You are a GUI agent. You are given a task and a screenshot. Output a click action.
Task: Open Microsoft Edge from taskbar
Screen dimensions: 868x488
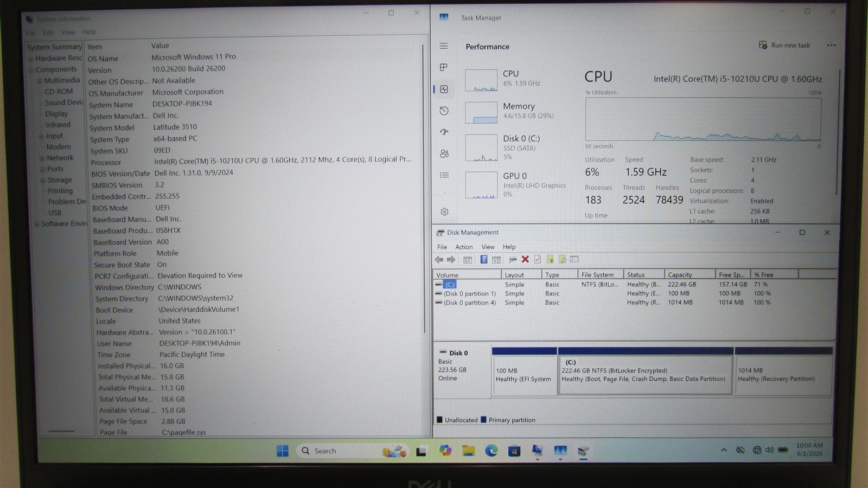coord(492,451)
